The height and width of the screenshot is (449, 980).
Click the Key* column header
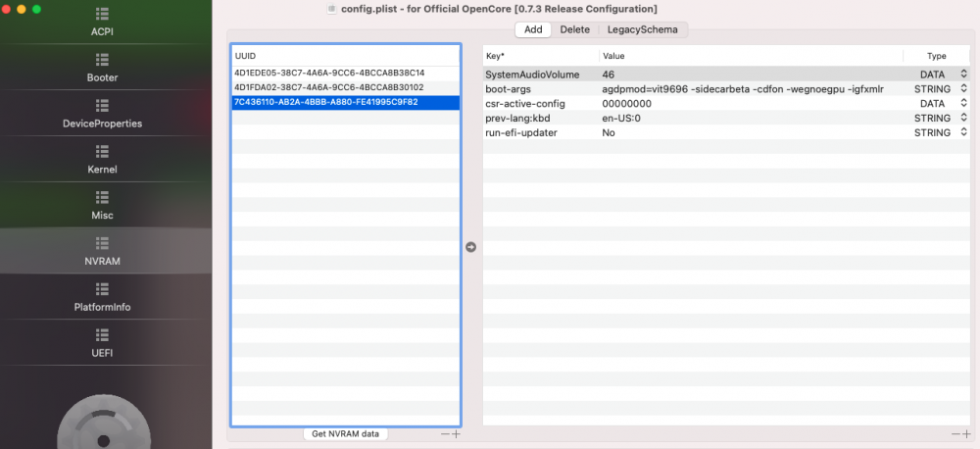541,56
